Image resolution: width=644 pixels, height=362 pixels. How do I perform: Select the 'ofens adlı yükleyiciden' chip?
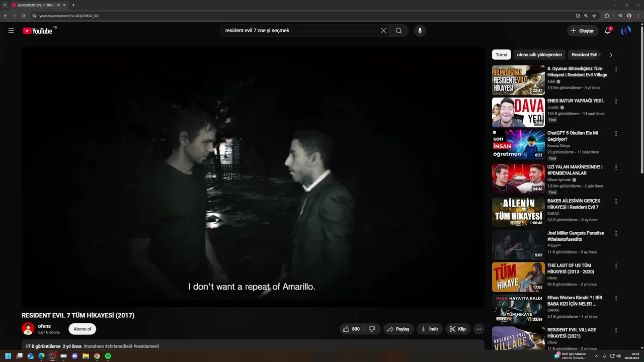(x=539, y=55)
